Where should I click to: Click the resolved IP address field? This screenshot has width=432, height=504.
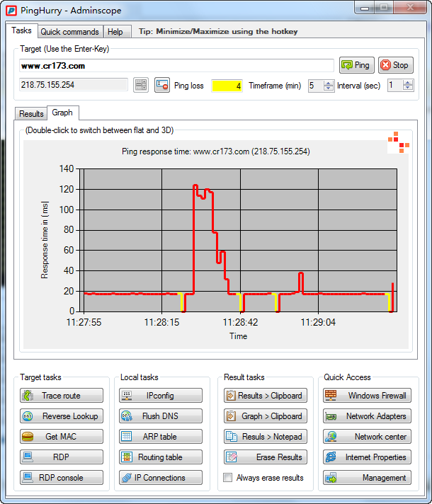(x=74, y=85)
